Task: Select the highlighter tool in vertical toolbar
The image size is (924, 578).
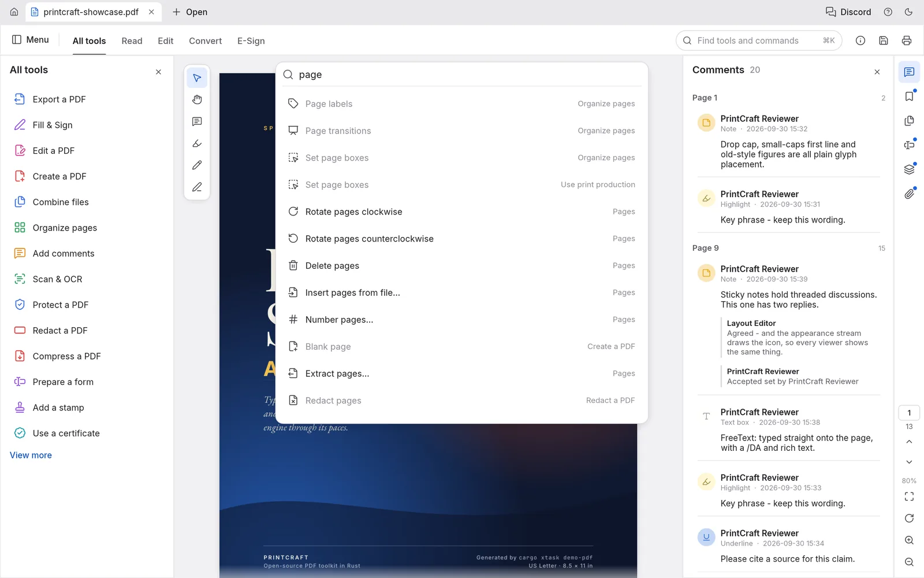Action: click(x=197, y=143)
